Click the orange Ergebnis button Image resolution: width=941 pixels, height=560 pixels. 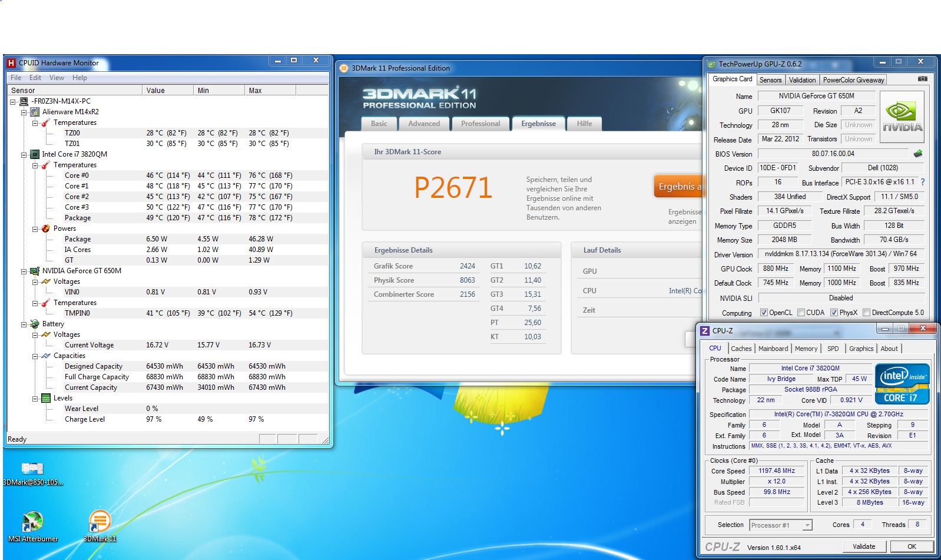(678, 187)
